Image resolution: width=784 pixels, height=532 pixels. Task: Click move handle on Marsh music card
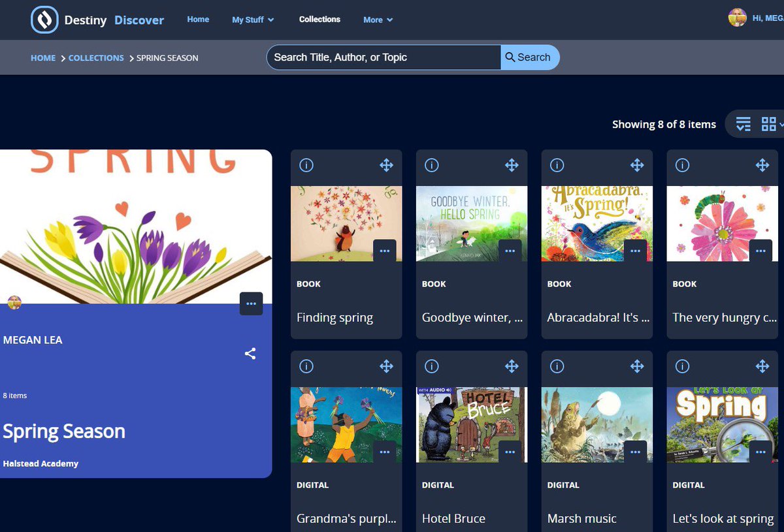point(637,366)
